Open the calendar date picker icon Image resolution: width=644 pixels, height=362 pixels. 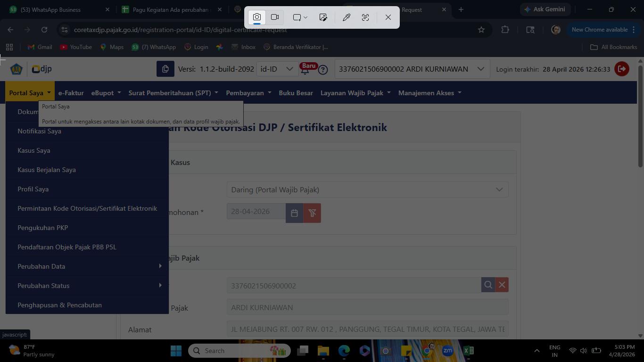click(x=294, y=213)
